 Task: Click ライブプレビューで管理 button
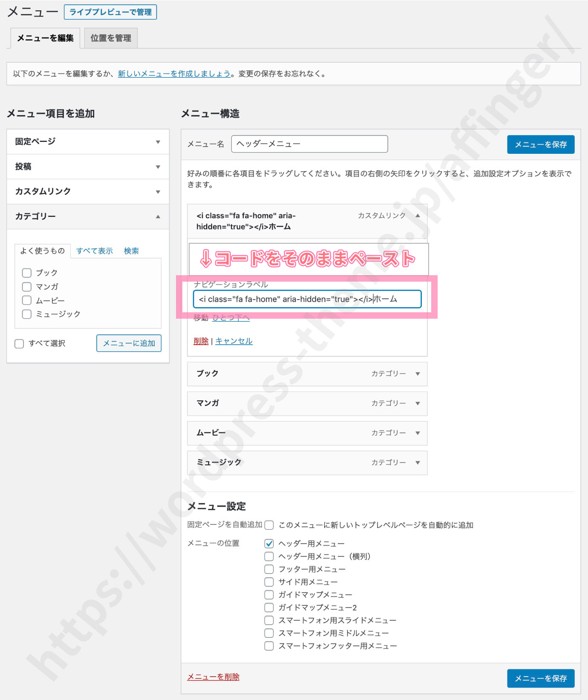coord(110,12)
